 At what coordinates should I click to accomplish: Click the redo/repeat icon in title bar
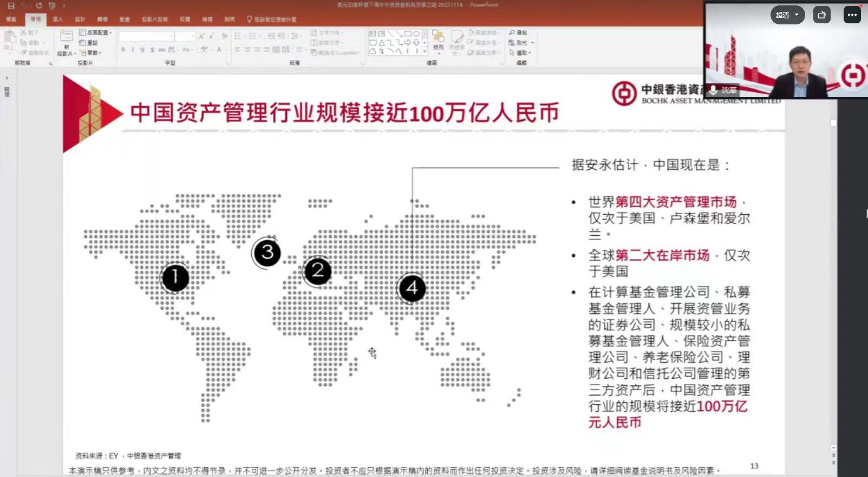pyautogui.click(x=39, y=5)
